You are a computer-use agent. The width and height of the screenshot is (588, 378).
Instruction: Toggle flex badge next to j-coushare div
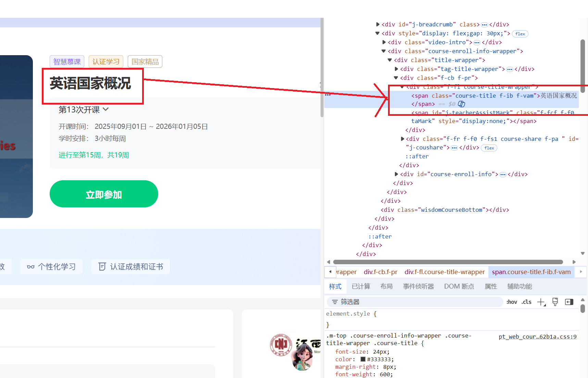(489, 148)
